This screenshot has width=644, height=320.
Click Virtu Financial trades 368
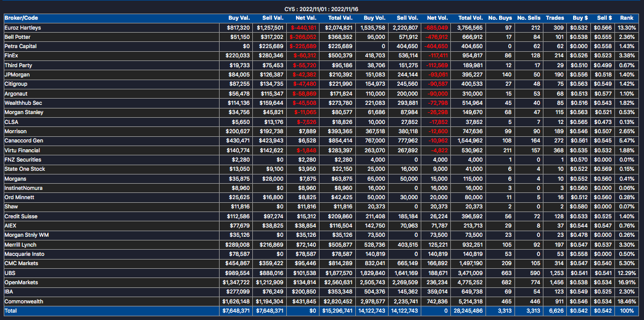point(560,150)
